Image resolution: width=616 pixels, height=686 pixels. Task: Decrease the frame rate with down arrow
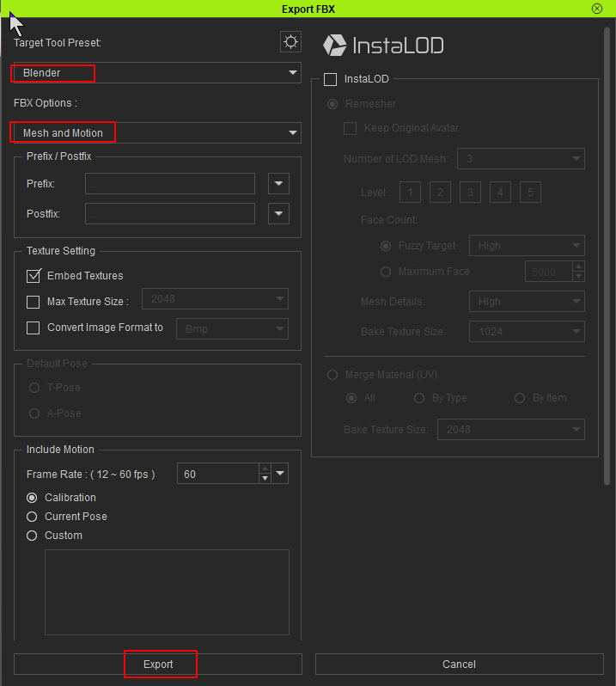265,479
